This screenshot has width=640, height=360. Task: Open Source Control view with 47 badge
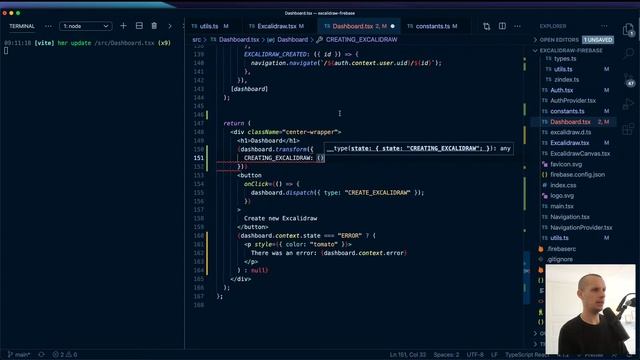(629, 80)
